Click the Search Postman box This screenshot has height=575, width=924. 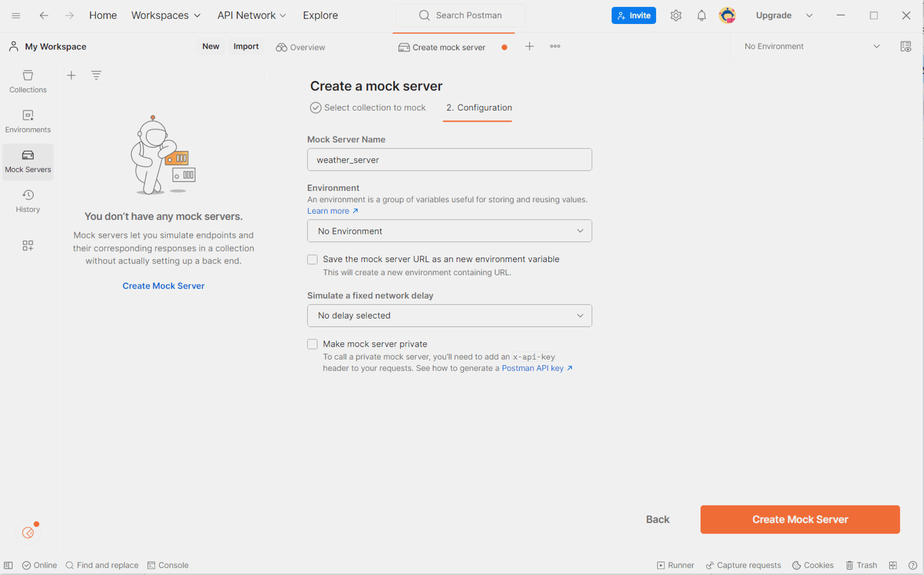tap(460, 16)
